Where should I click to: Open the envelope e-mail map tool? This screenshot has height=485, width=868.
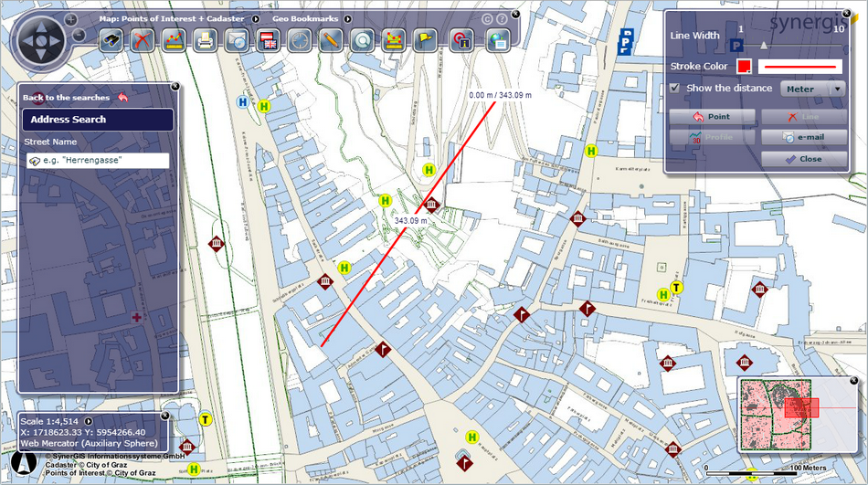237,39
